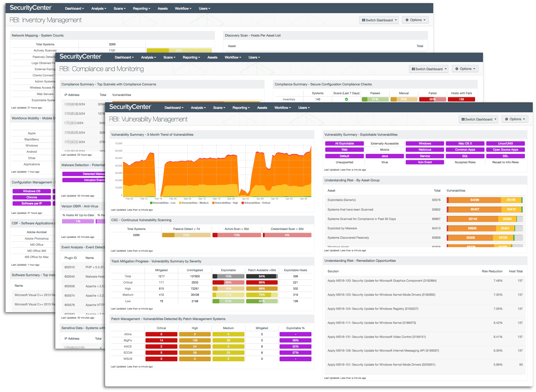Click Linux/UNIX exploitable indicator

coord(506,144)
